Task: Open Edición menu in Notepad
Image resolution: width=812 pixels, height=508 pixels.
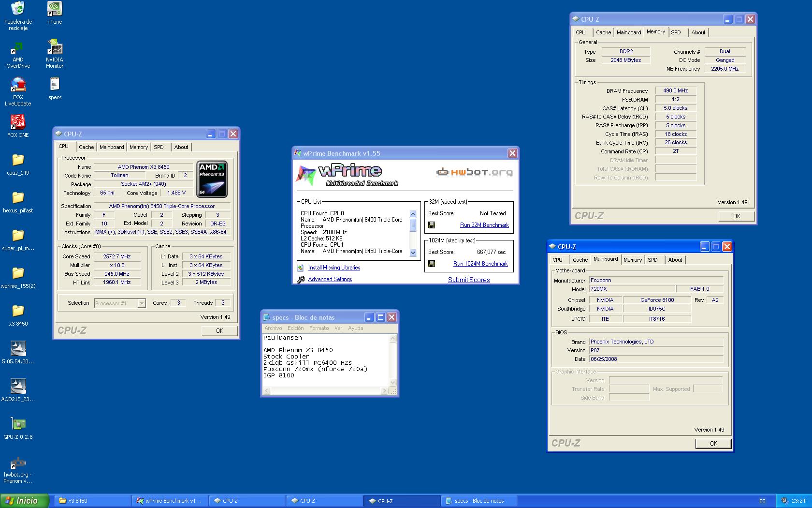Action: pos(296,328)
